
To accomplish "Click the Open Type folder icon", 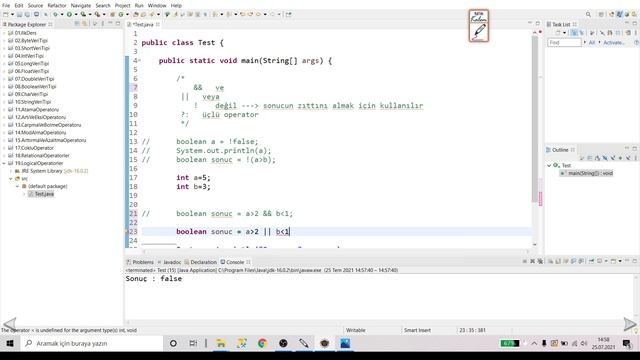I will (136, 14).
